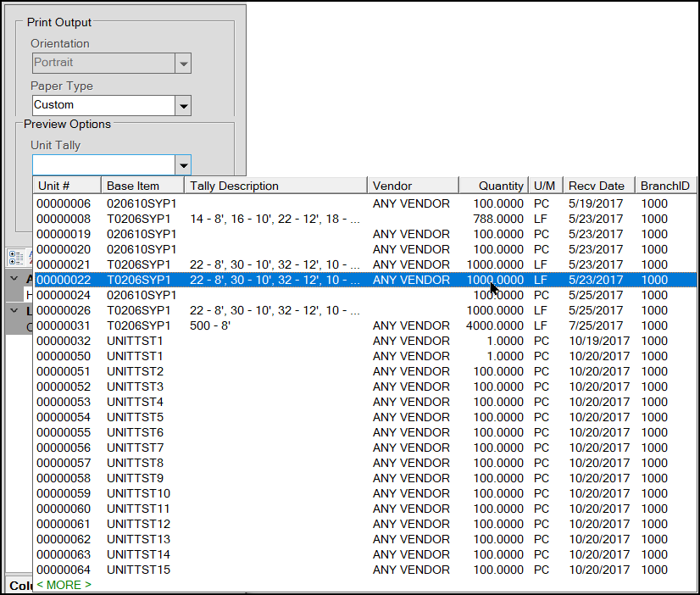Sort by the Recv Date column header
The image size is (700, 595).
(x=598, y=186)
